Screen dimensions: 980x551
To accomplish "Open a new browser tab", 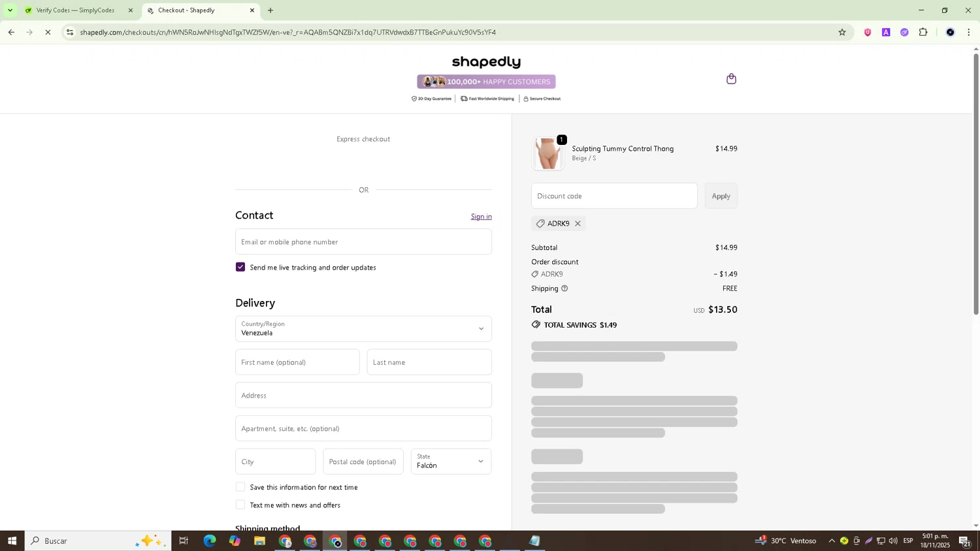I will [x=270, y=10].
